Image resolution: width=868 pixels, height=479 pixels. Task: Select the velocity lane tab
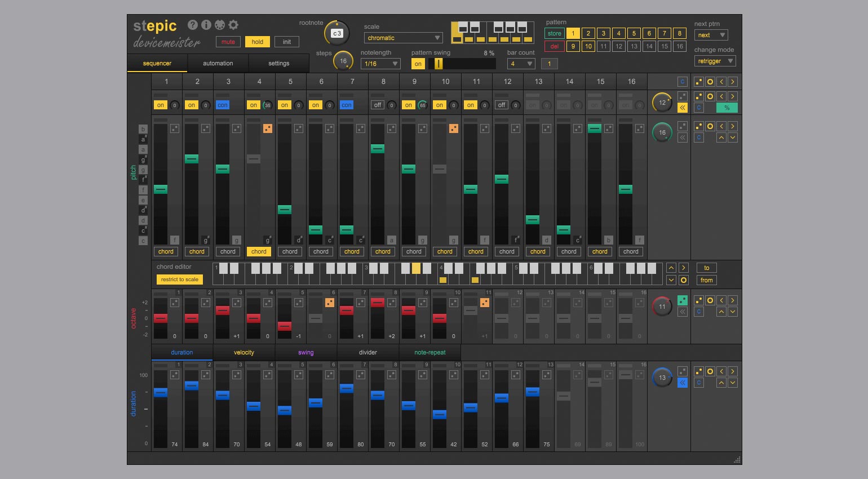[244, 352]
